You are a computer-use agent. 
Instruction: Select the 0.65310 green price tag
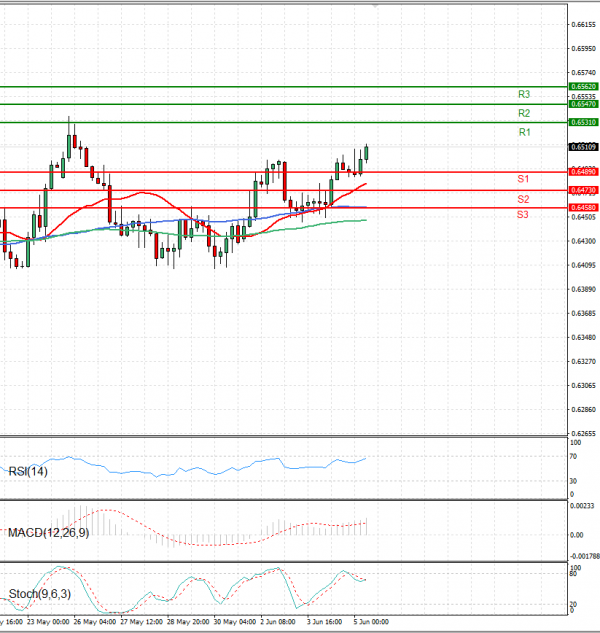pyautogui.click(x=583, y=122)
